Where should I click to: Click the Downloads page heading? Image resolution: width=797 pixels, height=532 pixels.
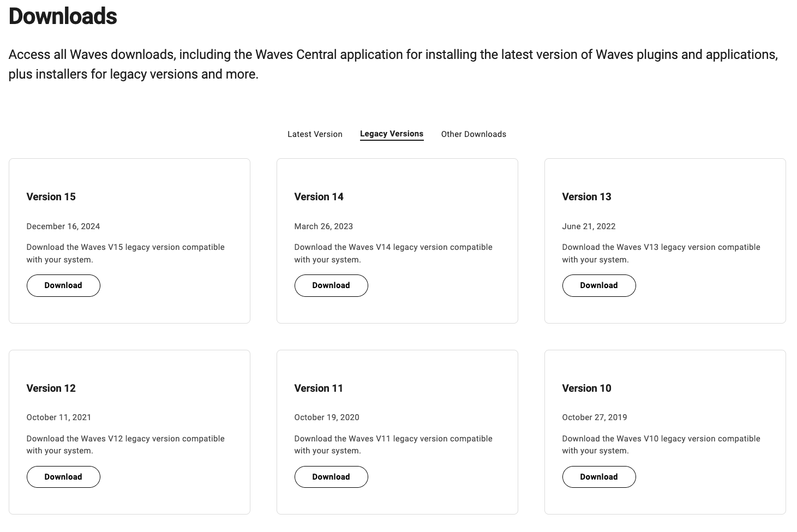point(63,16)
